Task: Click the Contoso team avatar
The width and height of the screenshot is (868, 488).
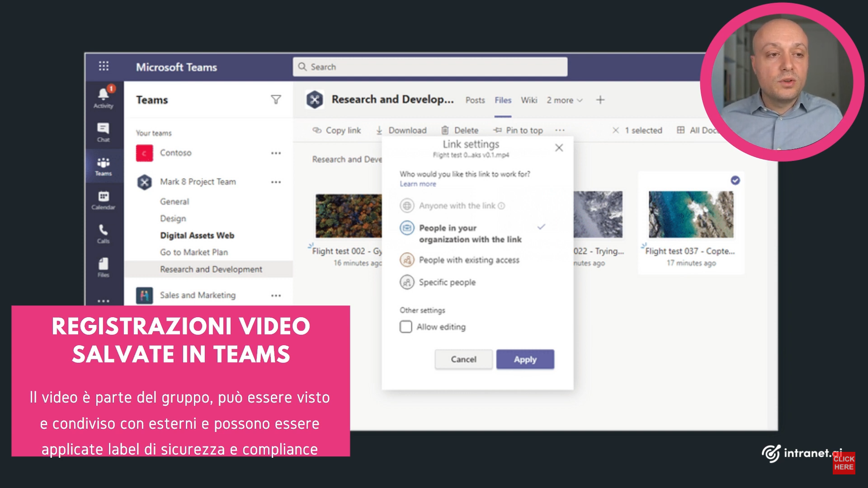Action: pyautogui.click(x=145, y=153)
